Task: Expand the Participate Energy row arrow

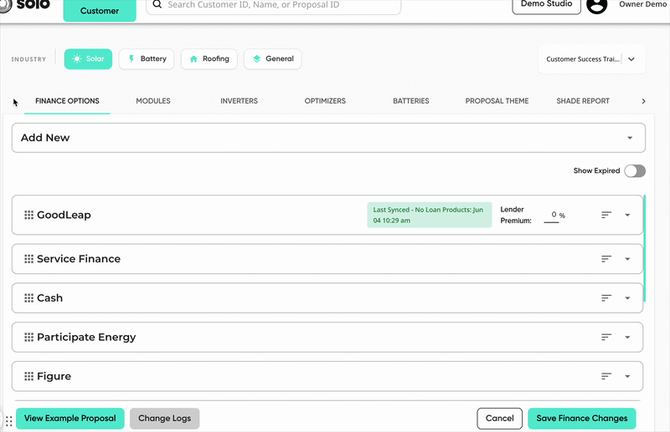Action: click(627, 337)
